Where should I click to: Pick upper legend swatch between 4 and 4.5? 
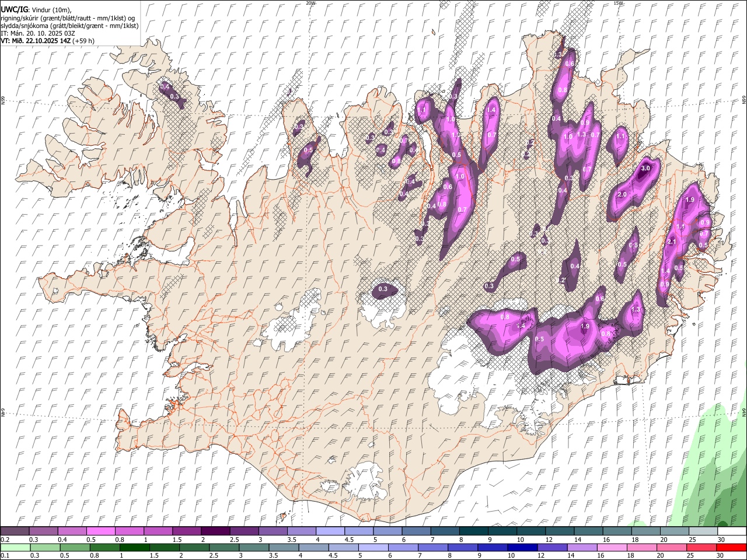coord(330,531)
